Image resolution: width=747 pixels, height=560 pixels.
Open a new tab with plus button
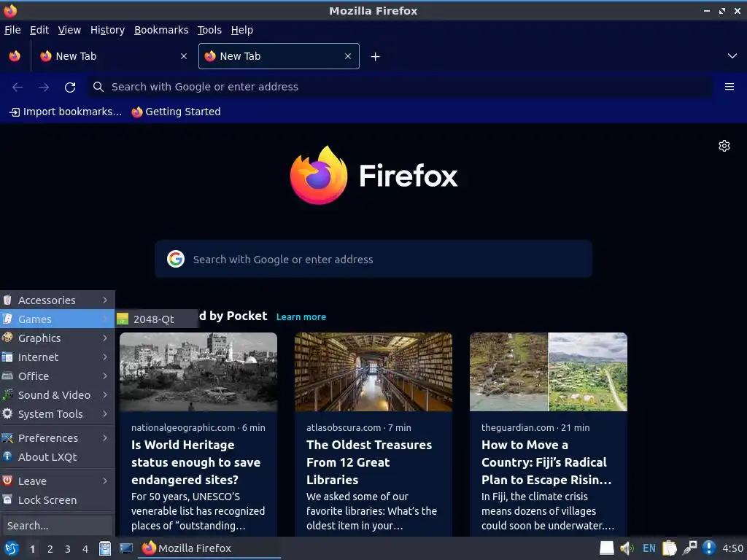[x=376, y=57]
